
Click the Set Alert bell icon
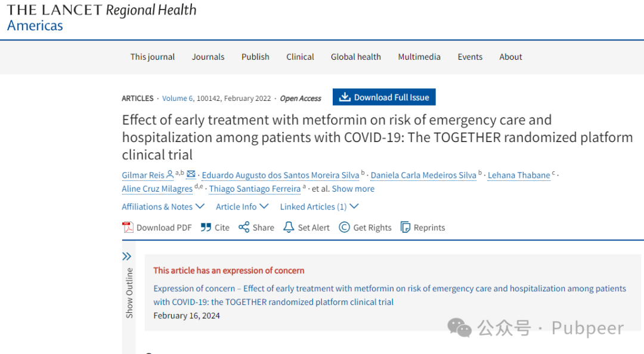coord(289,227)
